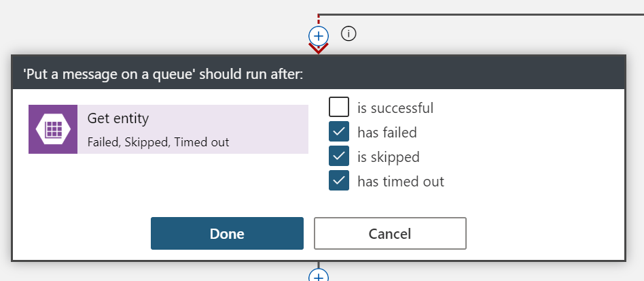
Task: Click the 'is skipped' label text
Action: coord(389,157)
